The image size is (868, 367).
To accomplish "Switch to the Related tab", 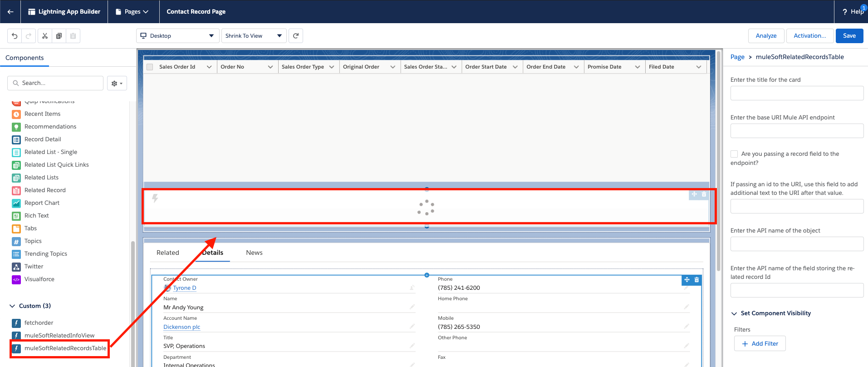I will [x=168, y=253].
